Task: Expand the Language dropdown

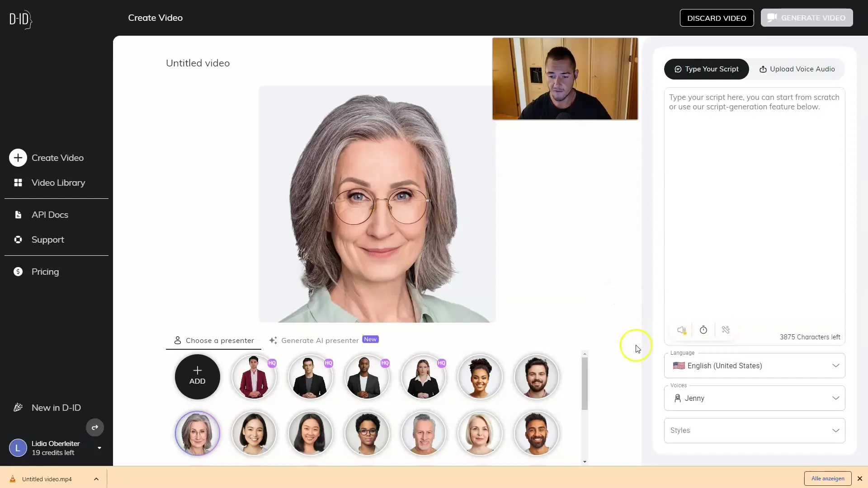Action: click(x=754, y=366)
